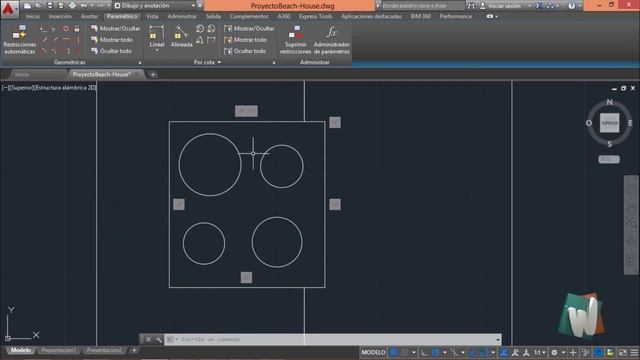
Task: Click geometric Mostrar todo button
Action: [111, 40]
